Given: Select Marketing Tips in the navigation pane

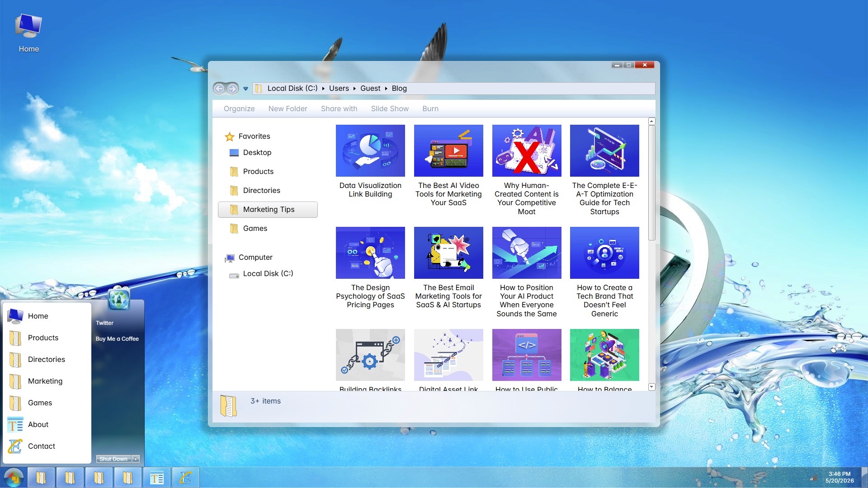Looking at the screenshot, I should click(x=268, y=210).
